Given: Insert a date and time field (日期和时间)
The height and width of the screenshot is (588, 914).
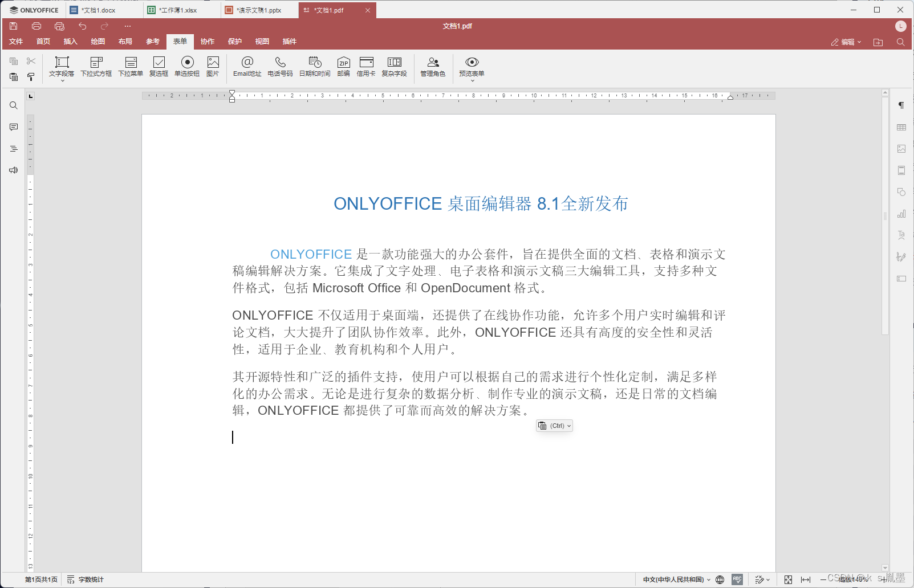Looking at the screenshot, I should [x=315, y=67].
